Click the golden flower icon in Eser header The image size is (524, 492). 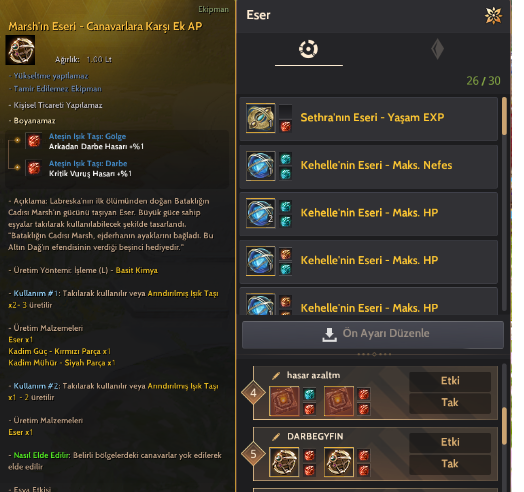(x=493, y=15)
